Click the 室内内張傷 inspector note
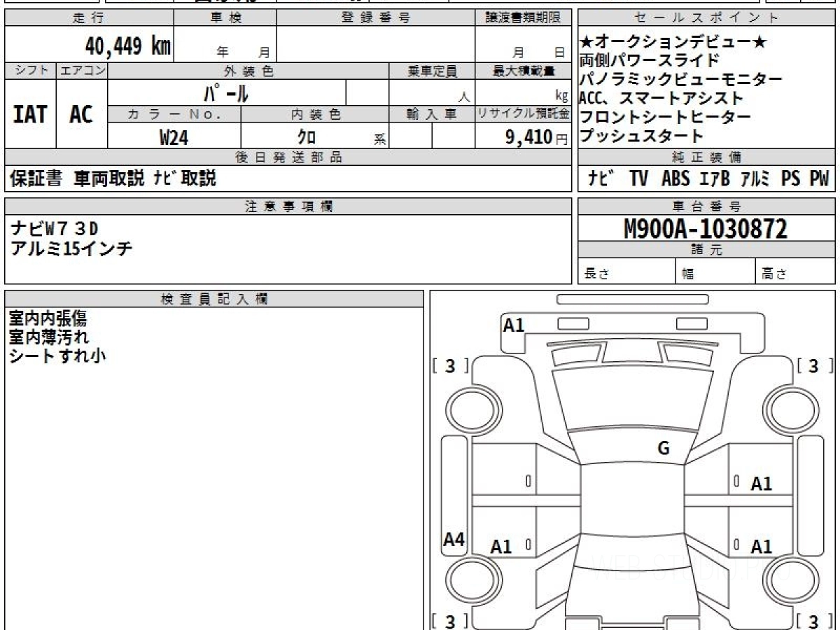The height and width of the screenshot is (630, 840). (x=48, y=319)
